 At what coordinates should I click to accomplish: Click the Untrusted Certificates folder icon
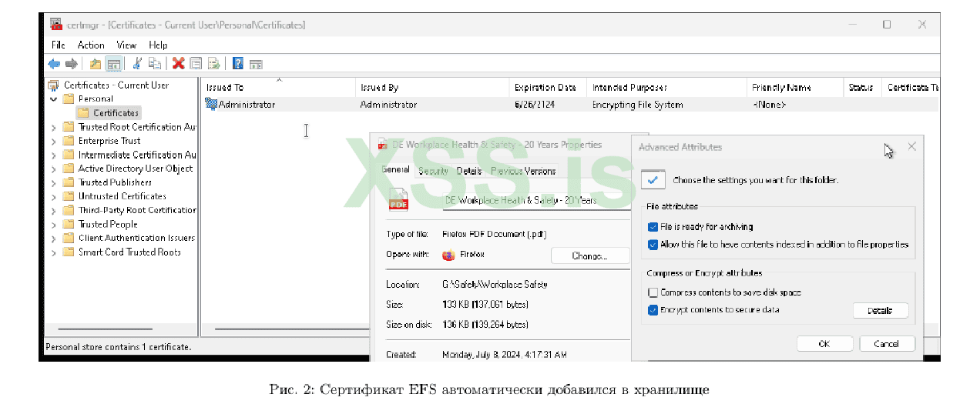tap(69, 196)
